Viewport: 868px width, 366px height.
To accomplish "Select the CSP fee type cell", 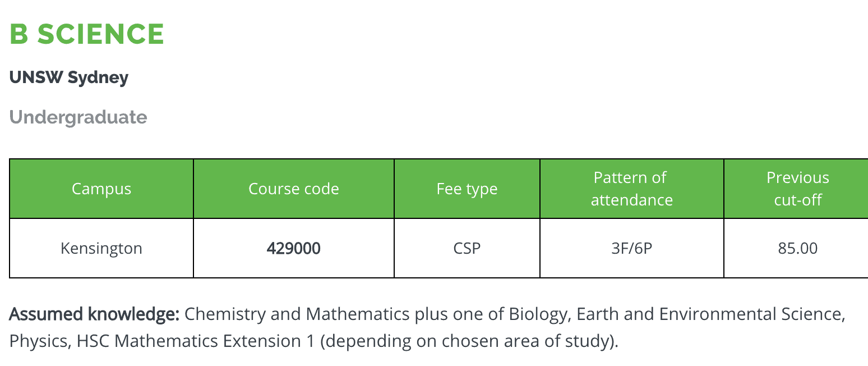I will [467, 248].
